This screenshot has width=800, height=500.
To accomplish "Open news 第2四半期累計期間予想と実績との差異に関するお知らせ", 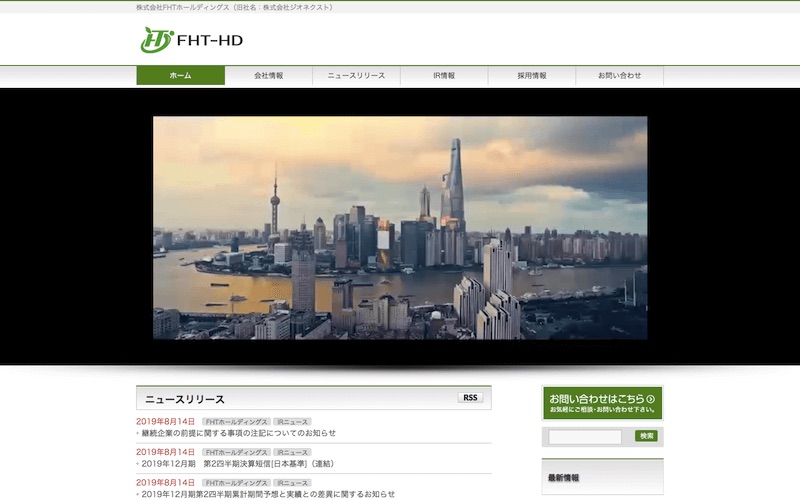I will pos(268,494).
